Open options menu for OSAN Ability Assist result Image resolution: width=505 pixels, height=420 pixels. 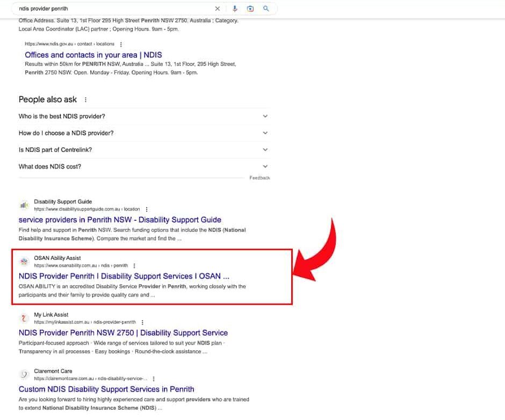click(x=134, y=266)
